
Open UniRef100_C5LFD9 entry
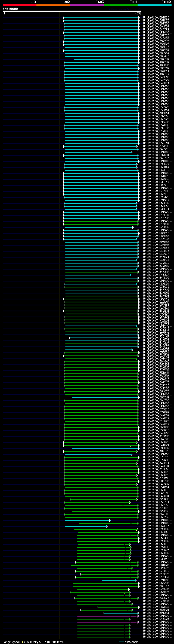pyautogui.click(x=156, y=203)
